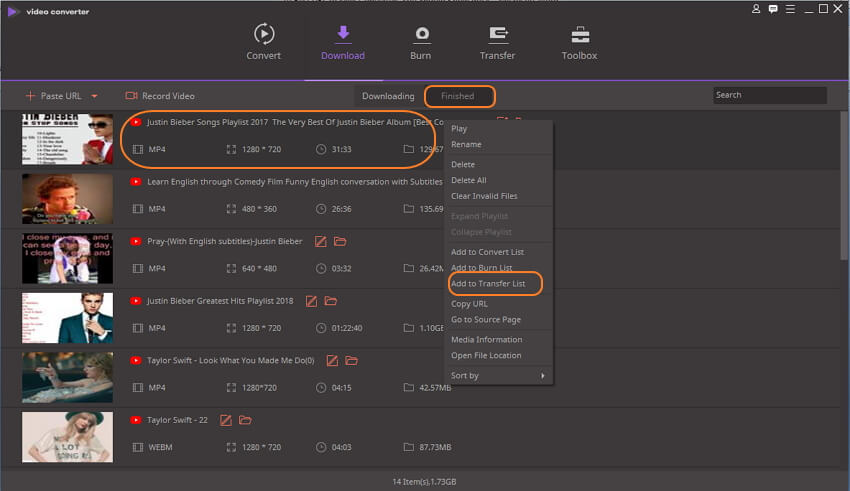Open the hamburger menu icon

pos(790,9)
